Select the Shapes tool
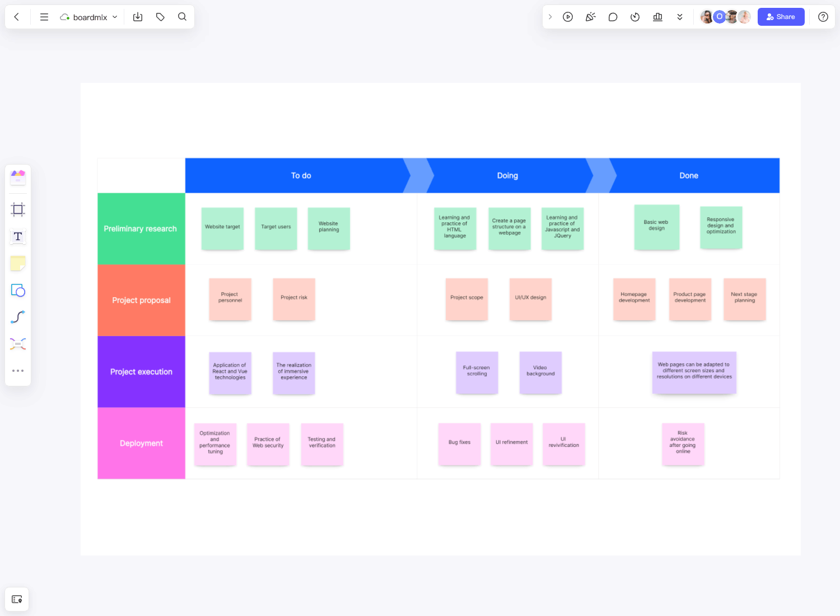Viewport: 840px width, 616px height. pos(18,290)
